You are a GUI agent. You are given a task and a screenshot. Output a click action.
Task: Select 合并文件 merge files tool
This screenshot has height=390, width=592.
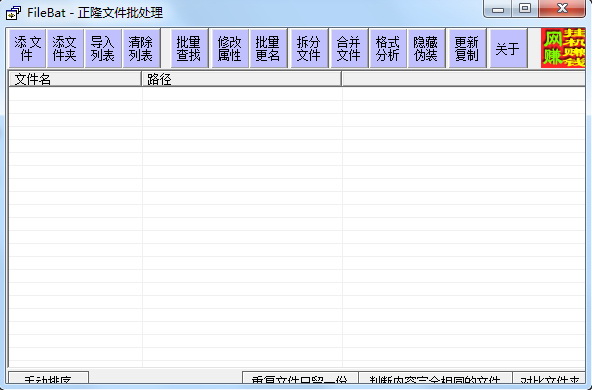click(349, 48)
